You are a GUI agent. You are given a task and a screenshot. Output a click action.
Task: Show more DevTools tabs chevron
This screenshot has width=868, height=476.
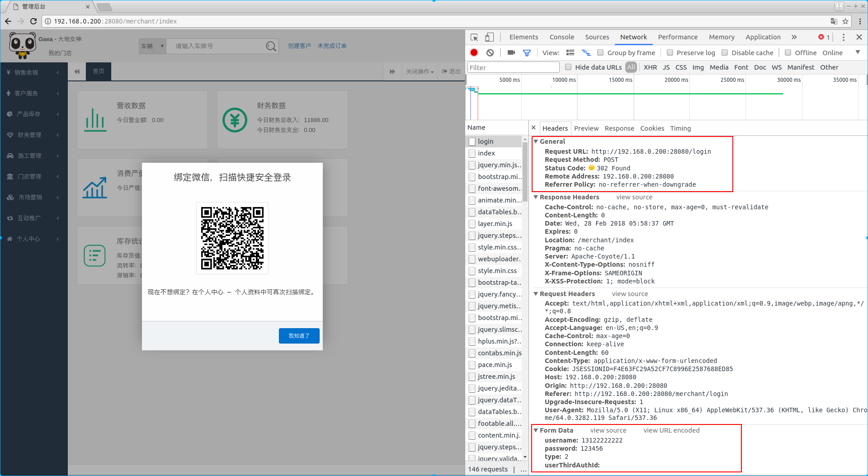tap(794, 37)
